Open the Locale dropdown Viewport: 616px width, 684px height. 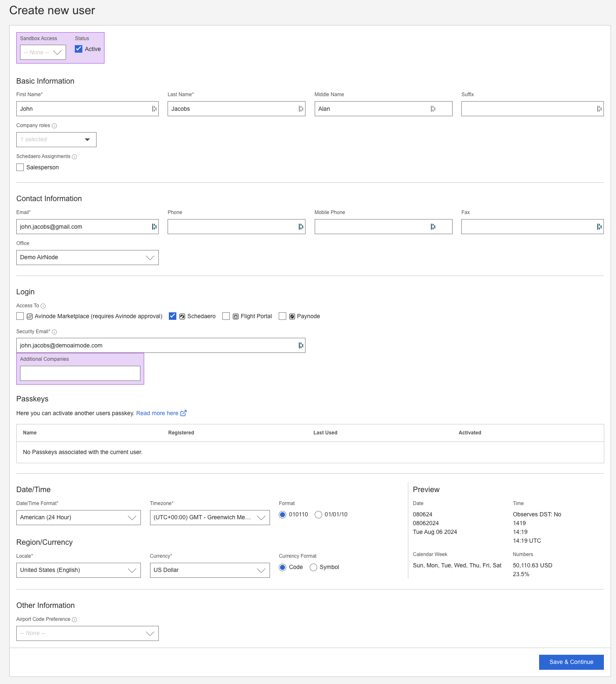(79, 570)
